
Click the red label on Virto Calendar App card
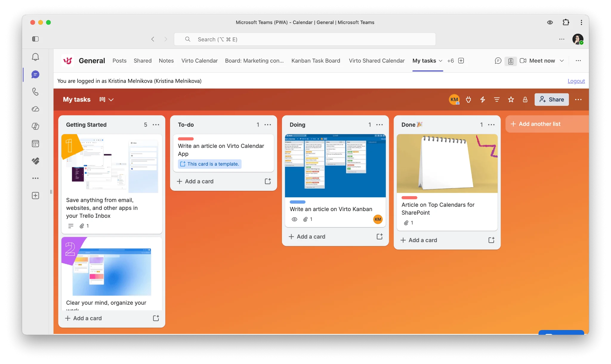point(186,139)
